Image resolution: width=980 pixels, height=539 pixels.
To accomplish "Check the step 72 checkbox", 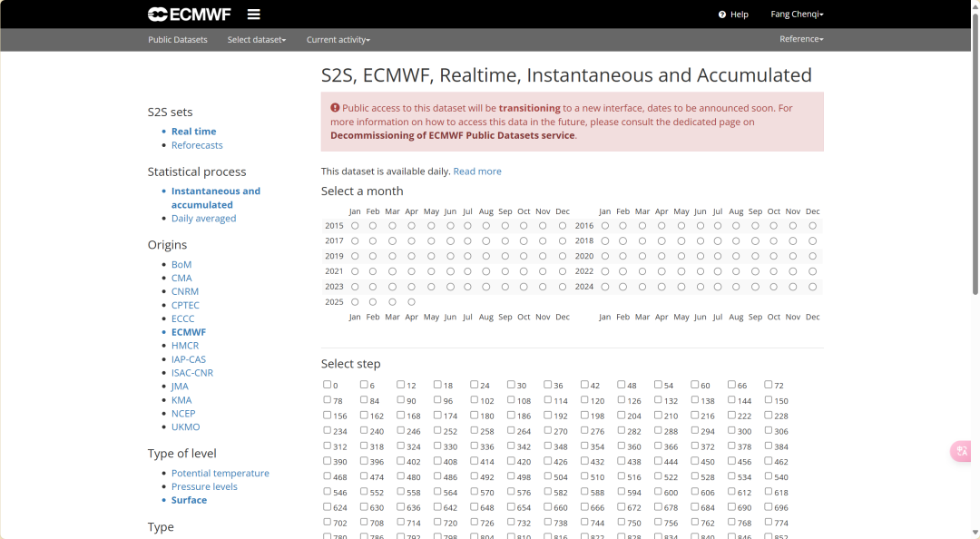I will [x=769, y=385].
